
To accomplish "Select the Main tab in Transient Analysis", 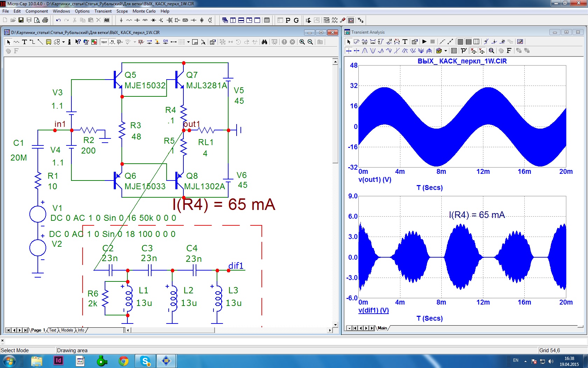I will click(x=382, y=328).
